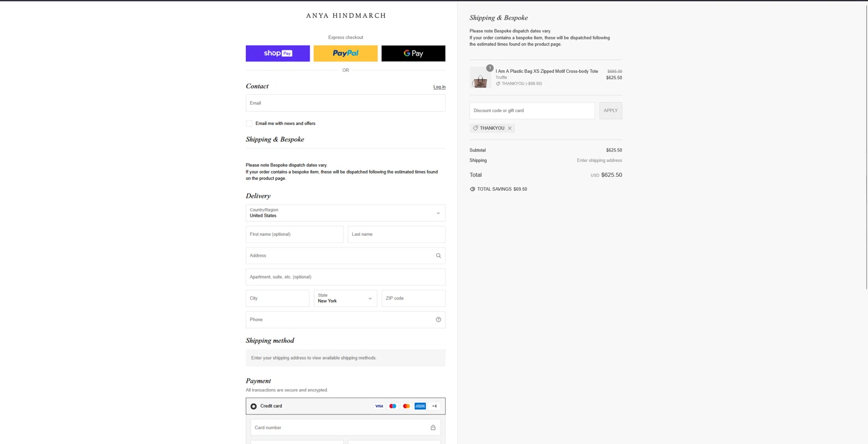868x444 pixels.
Task: Focus the Address field
Action: pos(345,256)
